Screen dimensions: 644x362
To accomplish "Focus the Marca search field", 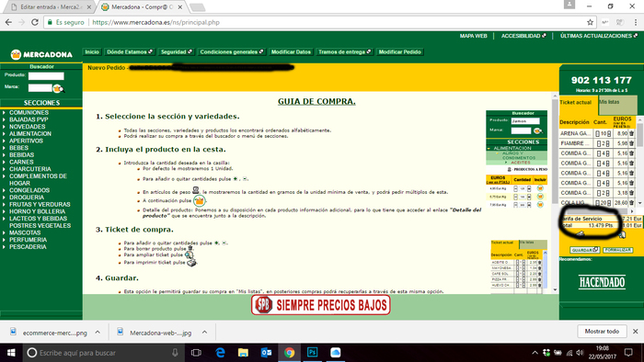I will point(40,87).
